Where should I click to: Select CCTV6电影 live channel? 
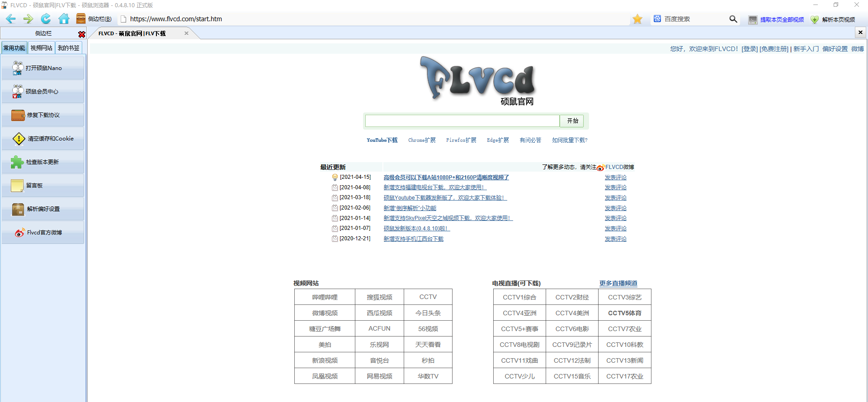(x=572, y=329)
